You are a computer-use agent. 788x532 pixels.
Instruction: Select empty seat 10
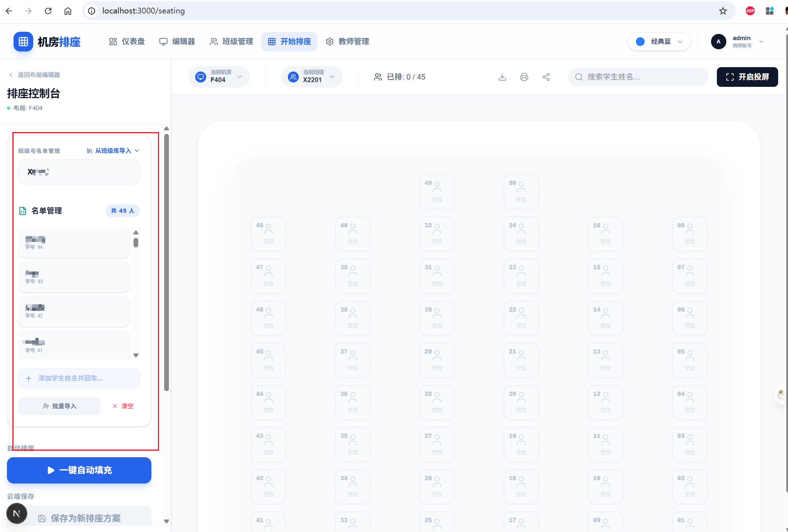coord(606,487)
